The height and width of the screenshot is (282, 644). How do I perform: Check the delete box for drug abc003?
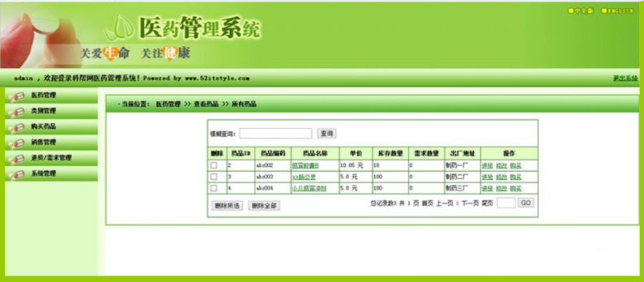(214, 176)
